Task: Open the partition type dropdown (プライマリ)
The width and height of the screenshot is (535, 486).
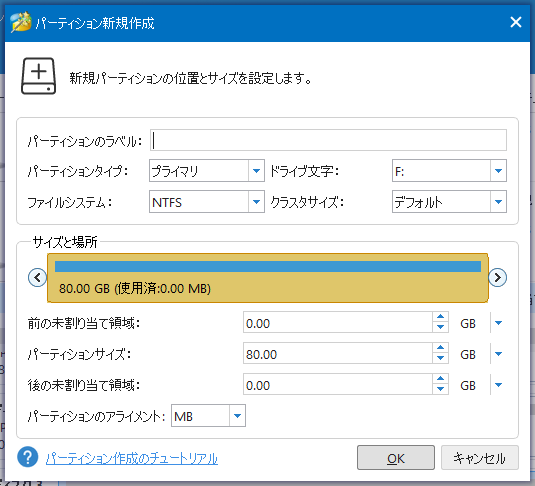Action: pos(207,171)
